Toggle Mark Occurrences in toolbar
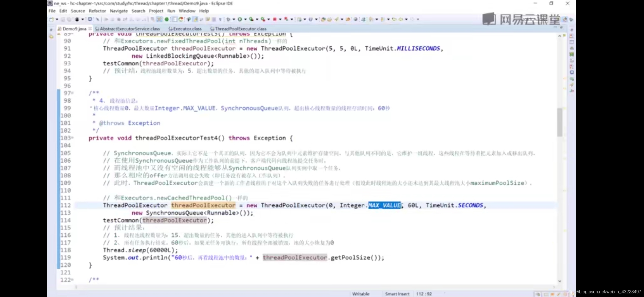 pos(195,19)
